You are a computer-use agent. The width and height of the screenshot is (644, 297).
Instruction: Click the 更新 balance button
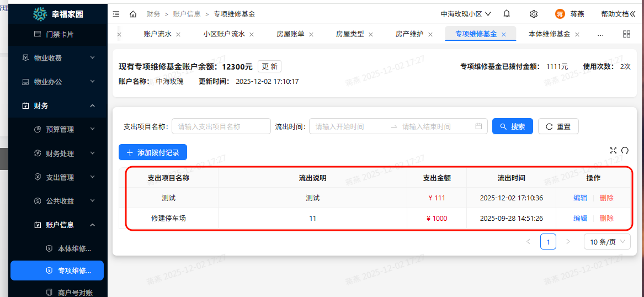point(269,67)
